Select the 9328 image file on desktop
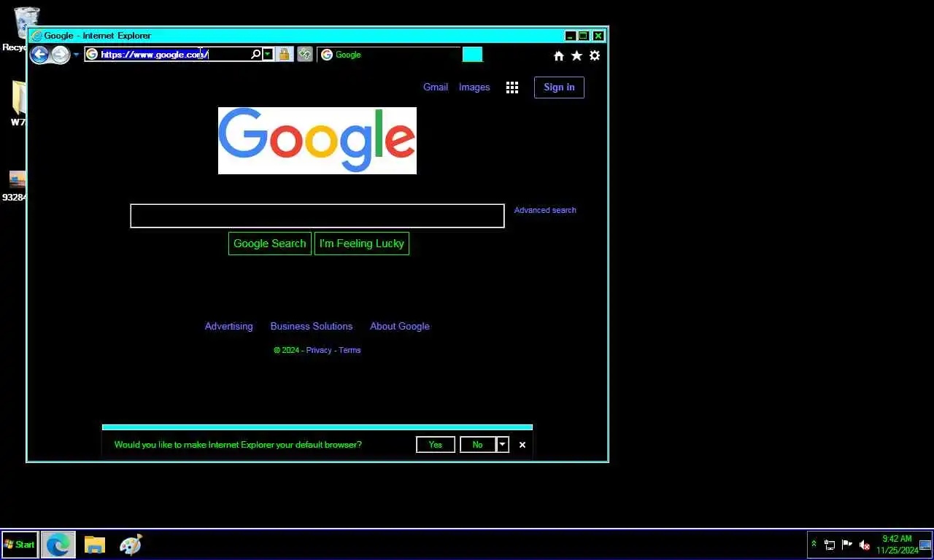Image resolution: width=934 pixels, height=560 pixels. pos(15,185)
